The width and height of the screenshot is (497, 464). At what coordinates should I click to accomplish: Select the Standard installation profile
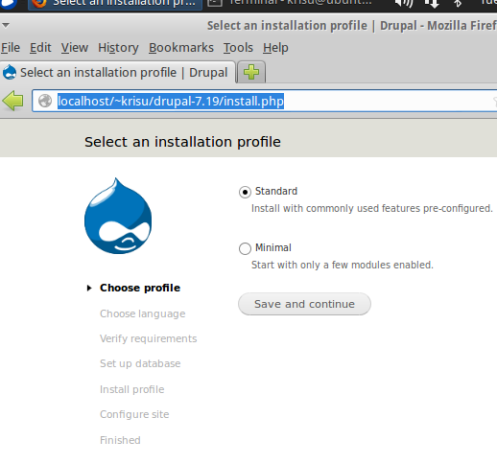[x=245, y=192]
